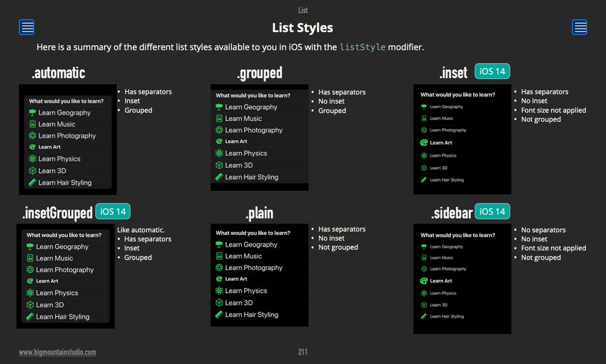The height and width of the screenshot is (364, 606).
Task: Click the 'Like automatic.' note
Action: pos(141,230)
